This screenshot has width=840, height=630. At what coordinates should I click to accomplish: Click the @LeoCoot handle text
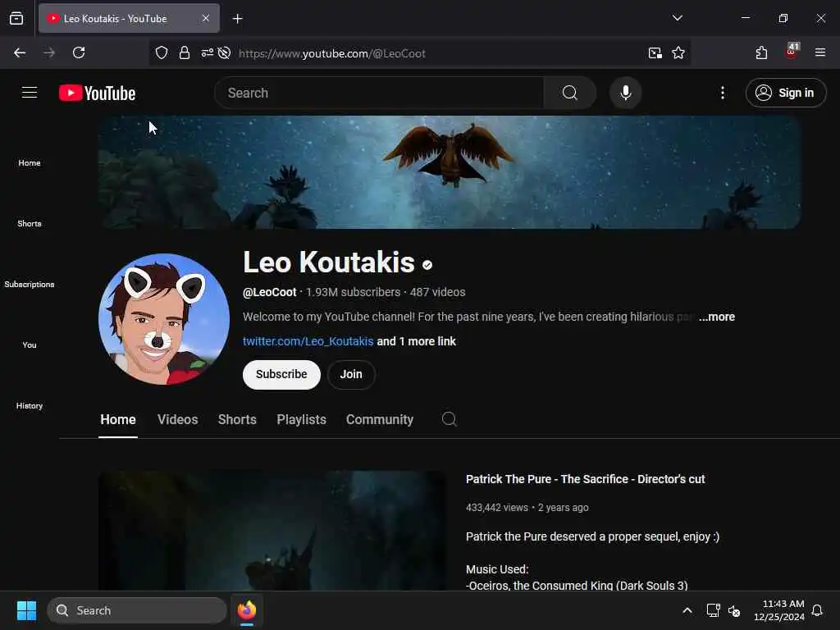click(269, 293)
